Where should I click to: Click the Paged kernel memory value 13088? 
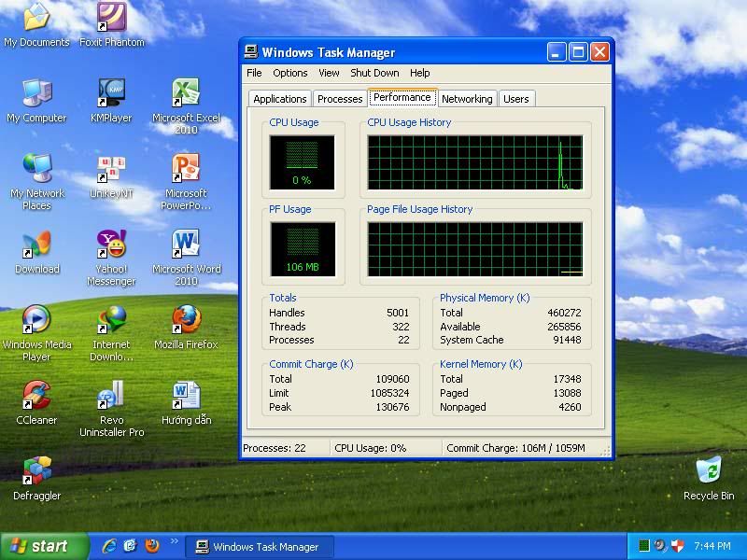click(567, 393)
